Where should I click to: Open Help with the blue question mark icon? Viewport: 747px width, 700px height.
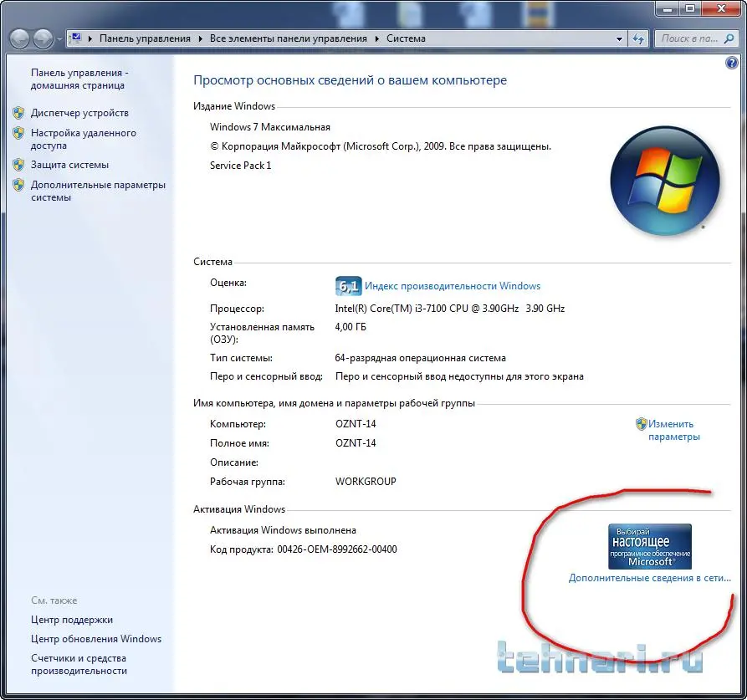point(732,63)
